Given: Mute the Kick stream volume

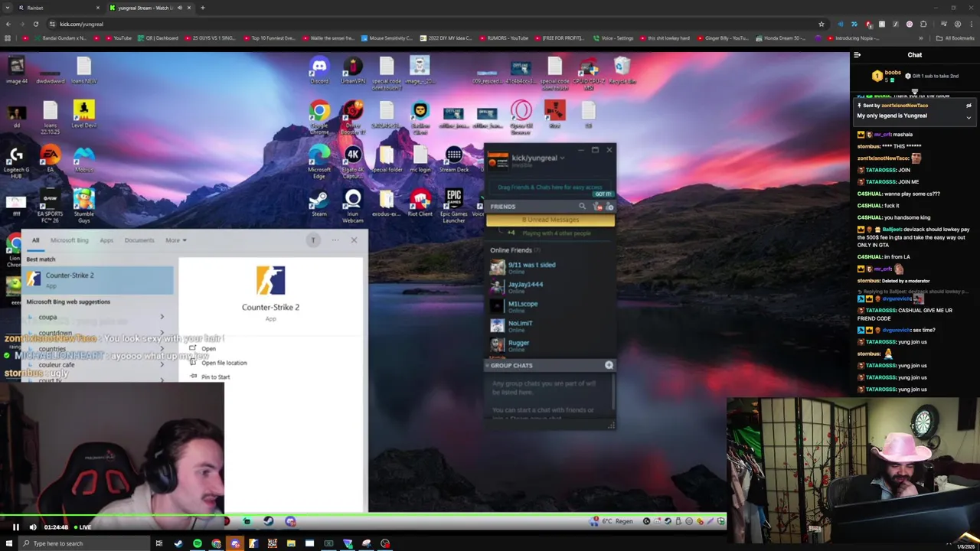Looking at the screenshot, I should coord(32,527).
